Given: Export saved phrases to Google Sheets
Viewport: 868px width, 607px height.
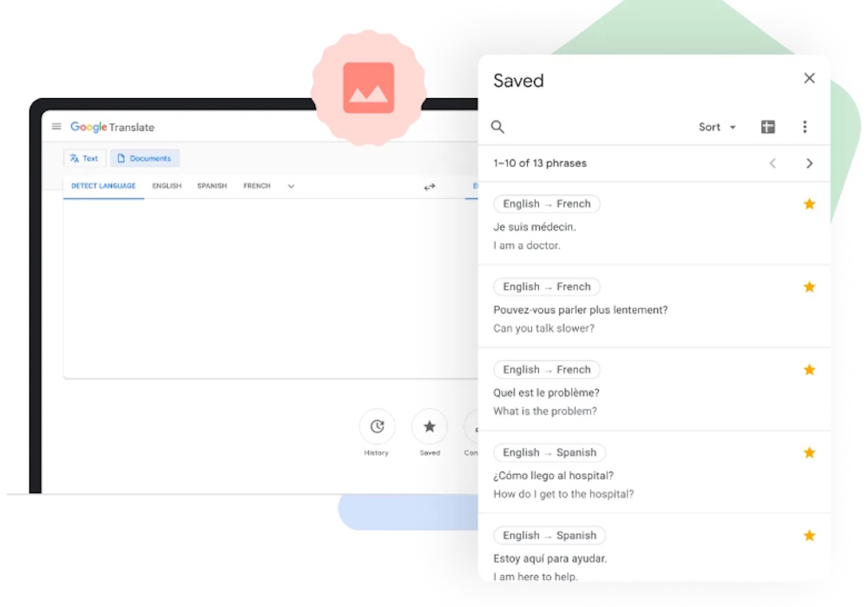Looking at the screenshot, I should tap(767, 127).
